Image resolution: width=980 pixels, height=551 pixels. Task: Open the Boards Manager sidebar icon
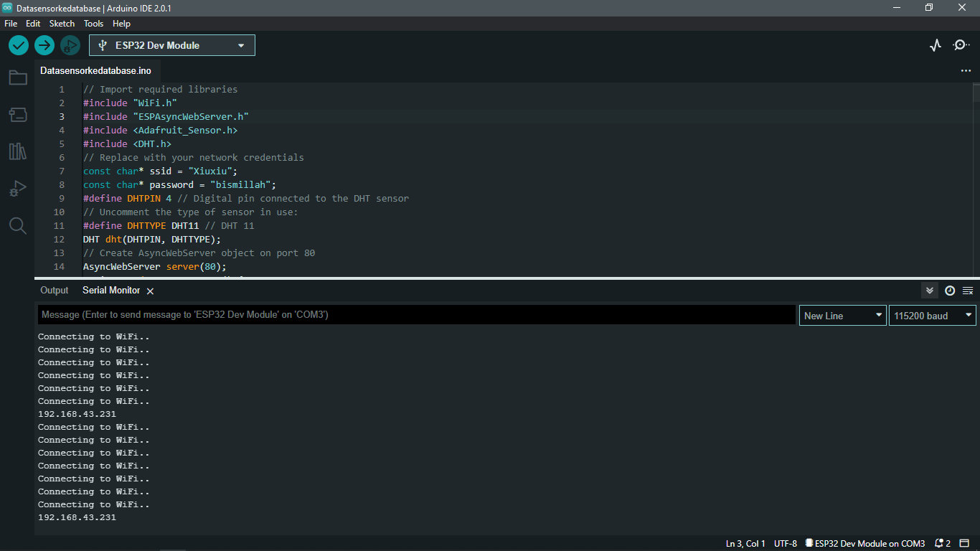click(x=17, y=115)
